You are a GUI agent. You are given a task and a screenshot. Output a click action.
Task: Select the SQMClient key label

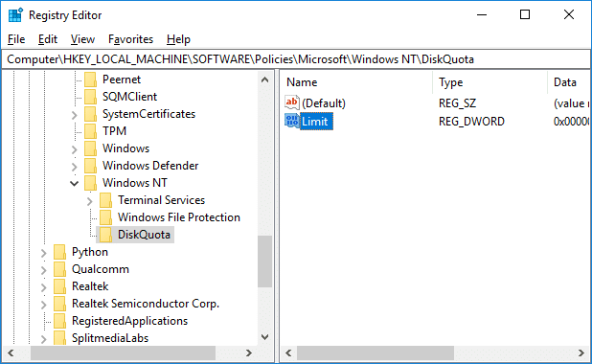point(130,97)
